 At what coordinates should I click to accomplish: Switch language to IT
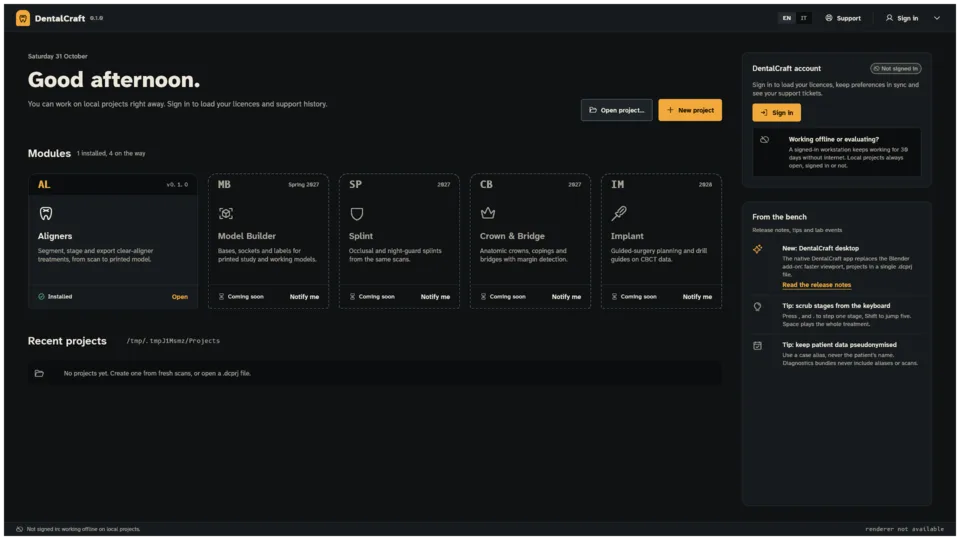(804, 18)
